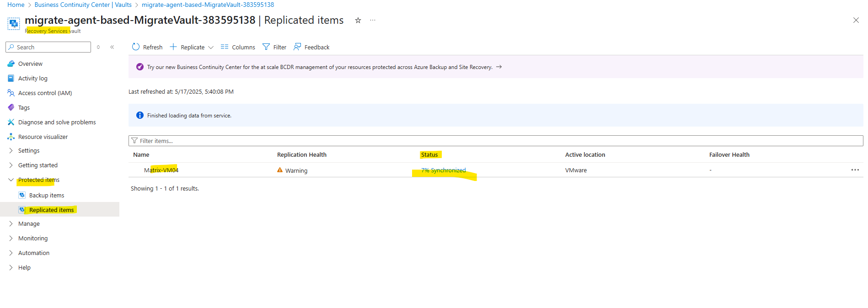Click the Last refreshed timestamp text

click(181, 92)
